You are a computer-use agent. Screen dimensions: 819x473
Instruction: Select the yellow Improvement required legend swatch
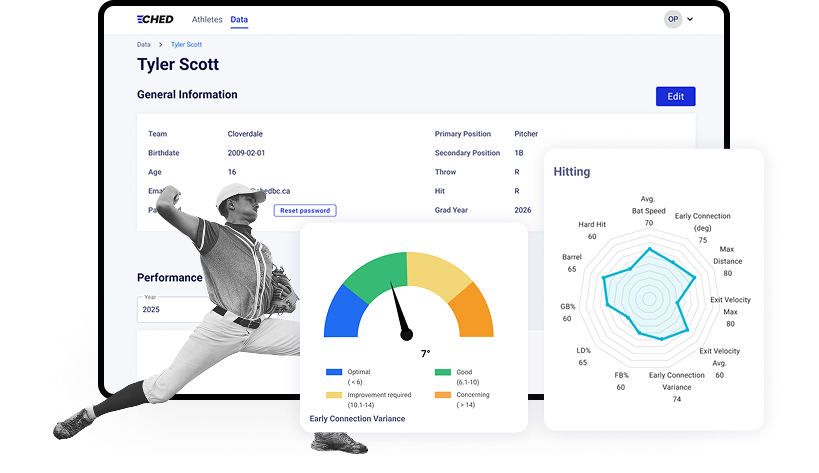pyautogui.click(x=334, y=395)
